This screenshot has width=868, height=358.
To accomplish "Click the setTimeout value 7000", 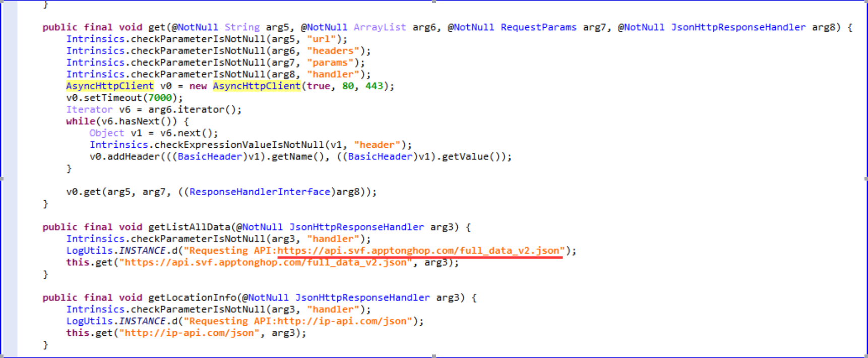I will [x=160, y=98].
